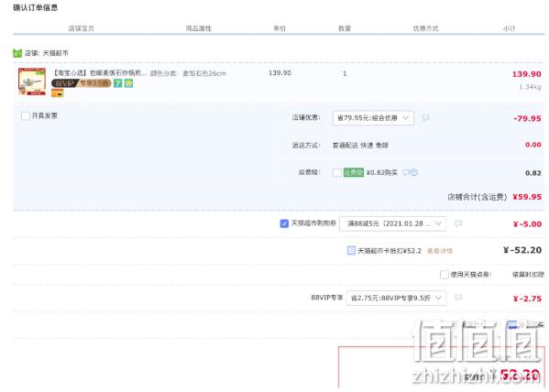Tick the 运费险 purchase checkbox
The image size is (549, 392).
pos(336,172)
